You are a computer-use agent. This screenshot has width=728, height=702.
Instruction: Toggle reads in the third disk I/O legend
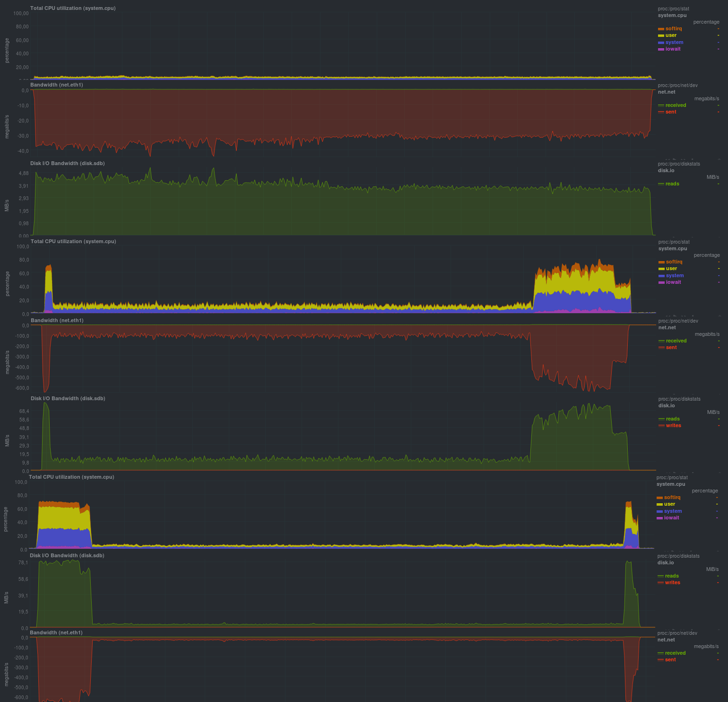672,576
